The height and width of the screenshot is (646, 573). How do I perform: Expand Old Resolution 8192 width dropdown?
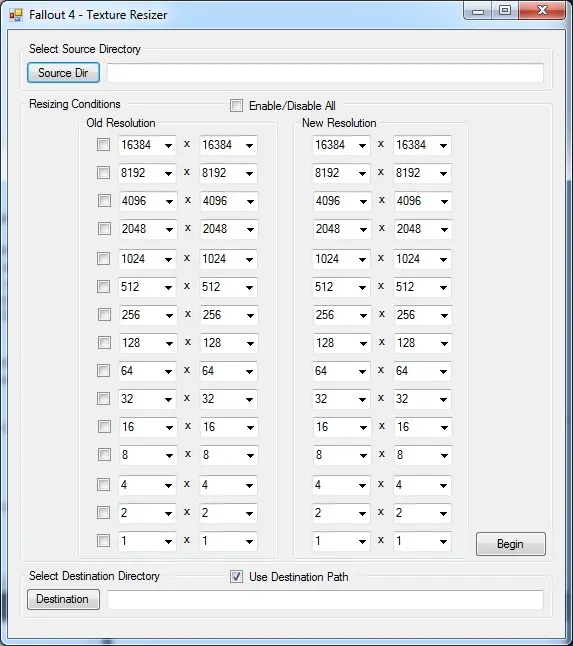click(x=147, y=173)
